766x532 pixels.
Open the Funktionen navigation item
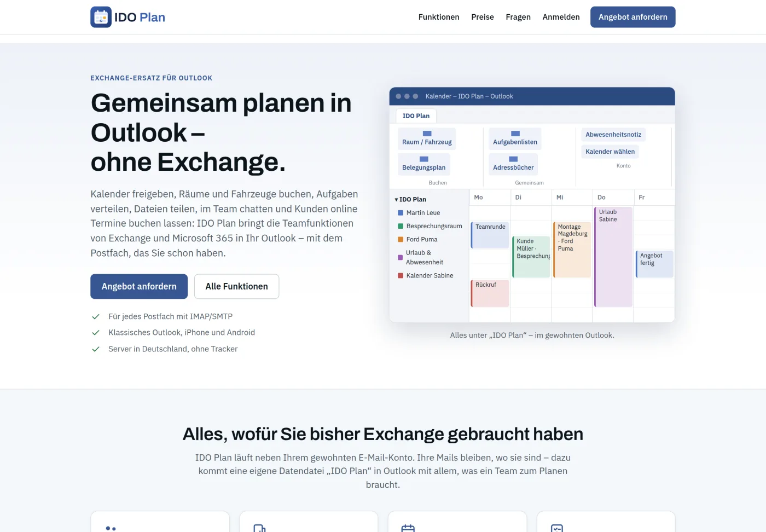click(439, 17)
